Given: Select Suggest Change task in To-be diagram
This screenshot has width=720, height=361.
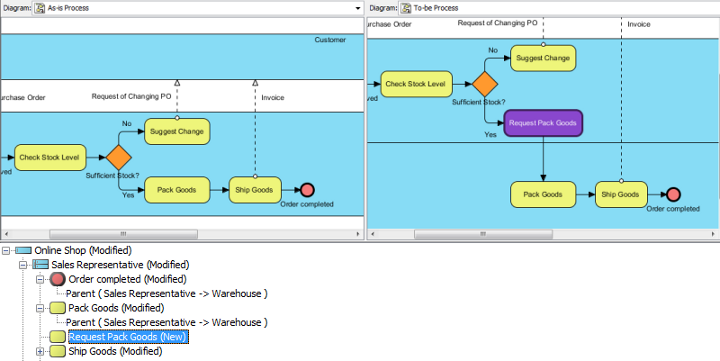Looking at the screenshot, I should 543,58.
